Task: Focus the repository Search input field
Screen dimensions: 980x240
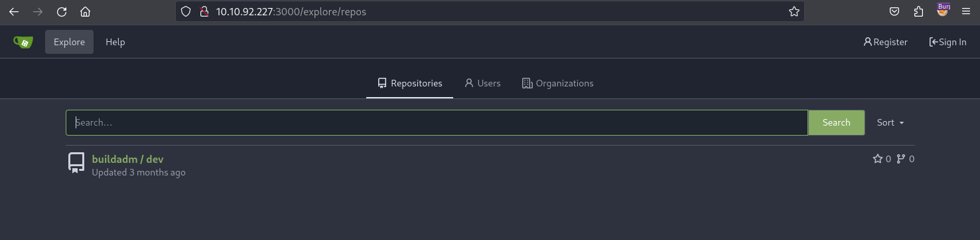Action: 437,122
